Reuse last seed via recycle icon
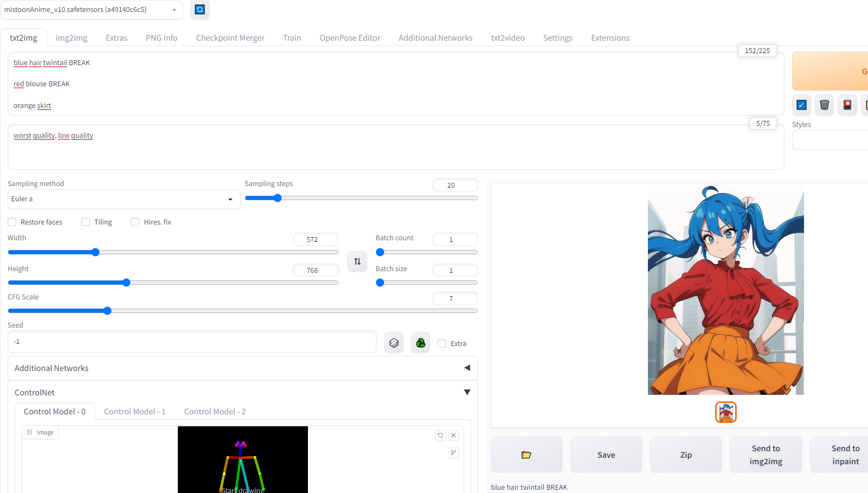868x493 pixels. click(420, 342)
